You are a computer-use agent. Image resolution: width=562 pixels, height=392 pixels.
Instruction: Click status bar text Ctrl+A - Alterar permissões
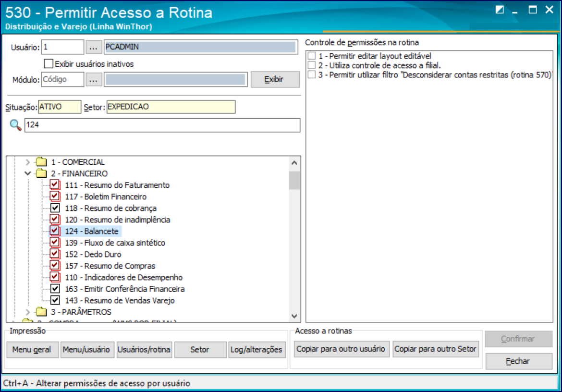pyautogui.click(x=97, y=383)
